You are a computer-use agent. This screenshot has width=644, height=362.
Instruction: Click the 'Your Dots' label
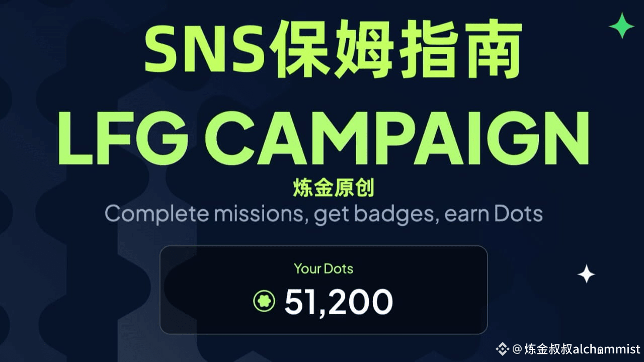pyautogui.click(x=324, y=268)
